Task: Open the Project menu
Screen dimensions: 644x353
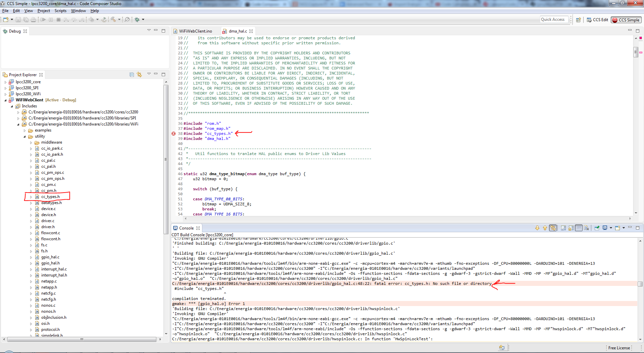Action: tap(44, 11)
